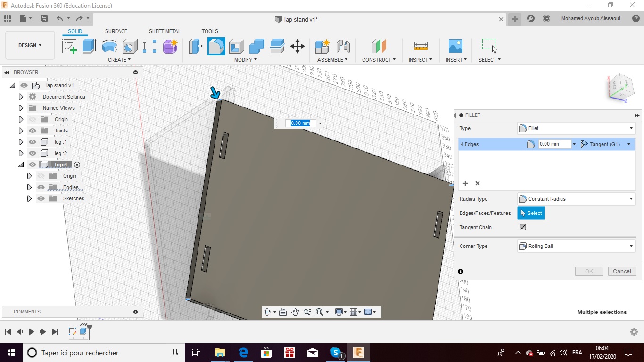Viewport: 644px width, 362px height.
Task: Open the SURFACE tab
Action: pyautogui.click(x=116, y=31)
